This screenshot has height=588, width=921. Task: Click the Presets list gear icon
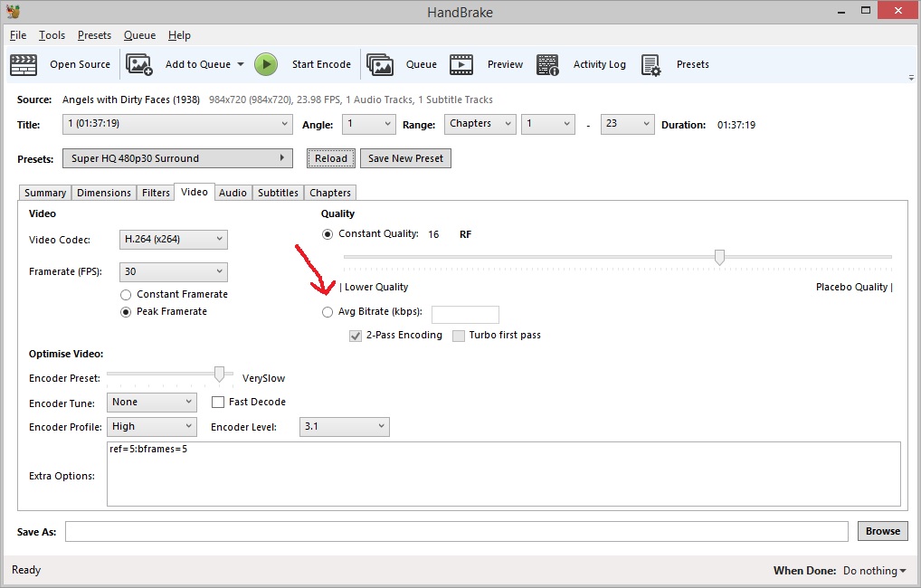(650, 64)
